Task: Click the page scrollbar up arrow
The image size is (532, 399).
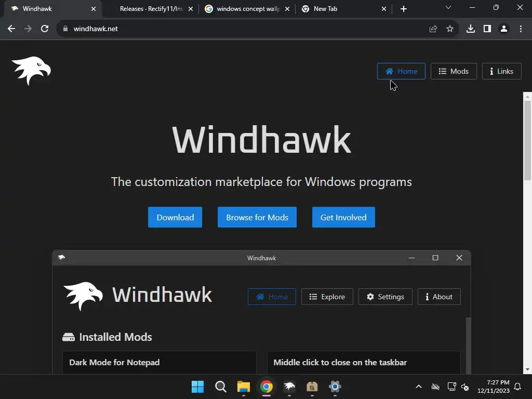Action: click(527, 97)
